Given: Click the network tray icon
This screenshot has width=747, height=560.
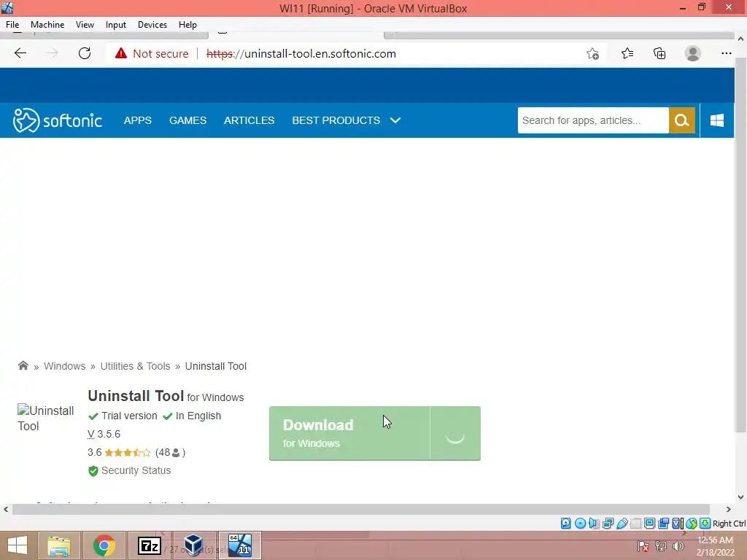Looking at the screenshot, I should [660, 545].
